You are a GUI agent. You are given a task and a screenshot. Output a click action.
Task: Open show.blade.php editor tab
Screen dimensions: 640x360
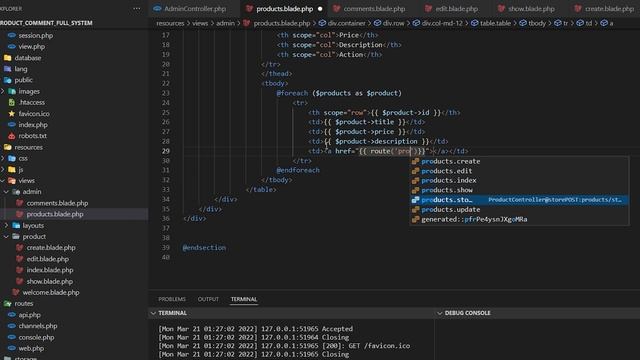pyautogui.click(x=531, y=9)
